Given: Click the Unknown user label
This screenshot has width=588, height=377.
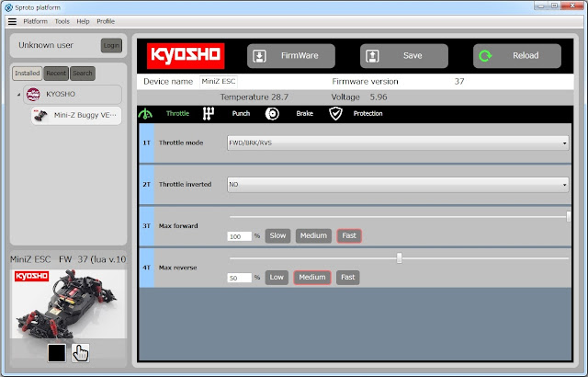Looking at the screenshot, I should click(46, 45).
